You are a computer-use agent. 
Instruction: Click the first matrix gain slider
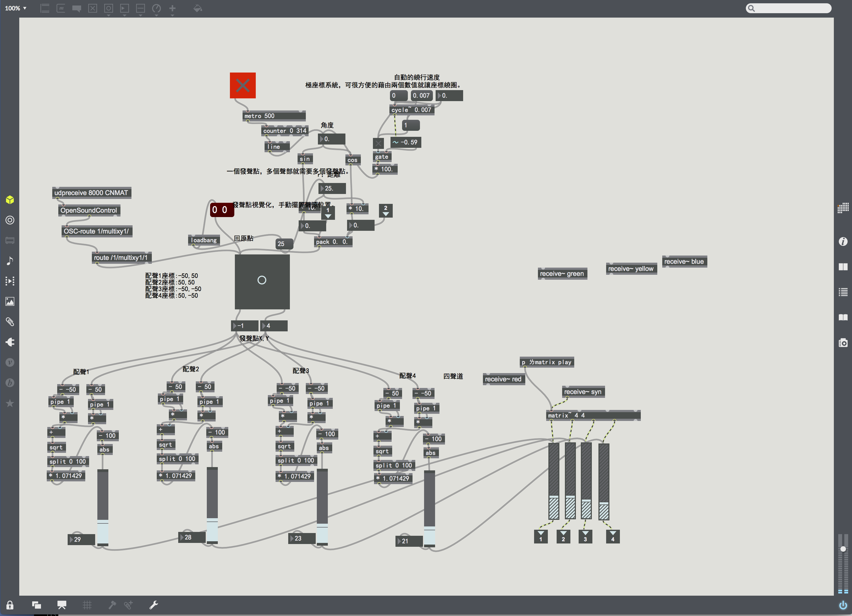pyautogui.click(x=553, y=481)
